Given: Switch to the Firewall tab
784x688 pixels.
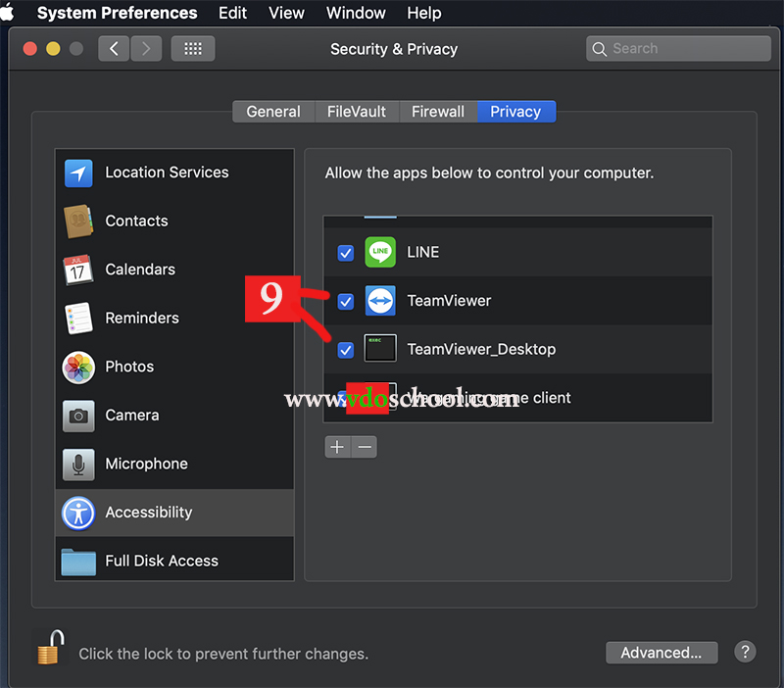Looking at the screenshot, I should [x=438, y=112].
